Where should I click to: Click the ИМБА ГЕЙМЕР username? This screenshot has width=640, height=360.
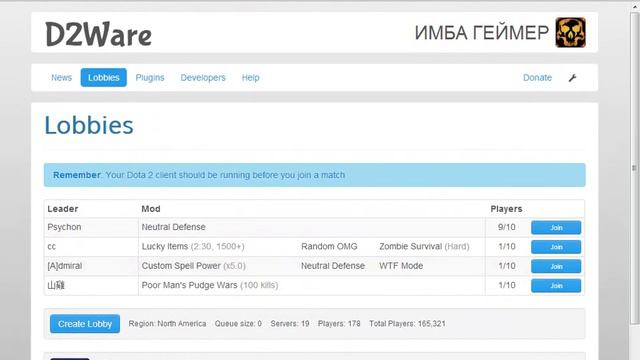482,33
